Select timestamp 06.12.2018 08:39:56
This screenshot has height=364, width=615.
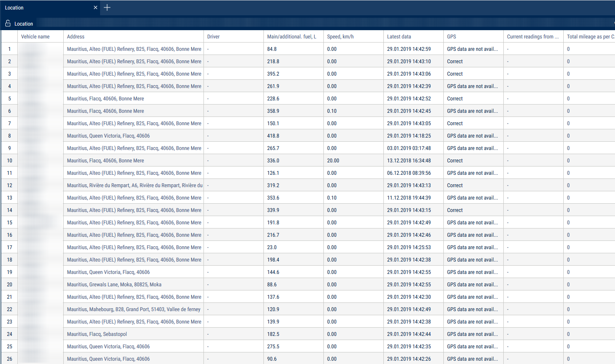click(x=409, y=173)
